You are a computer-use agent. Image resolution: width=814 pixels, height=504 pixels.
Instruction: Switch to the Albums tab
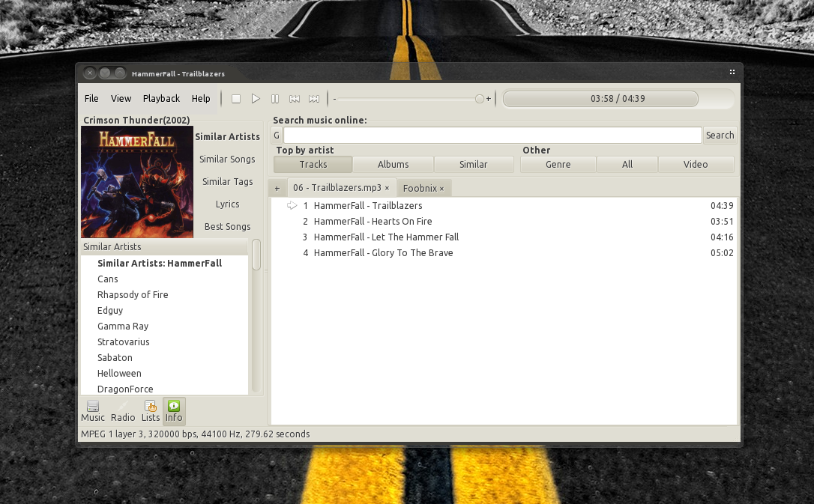click(394, 164)
